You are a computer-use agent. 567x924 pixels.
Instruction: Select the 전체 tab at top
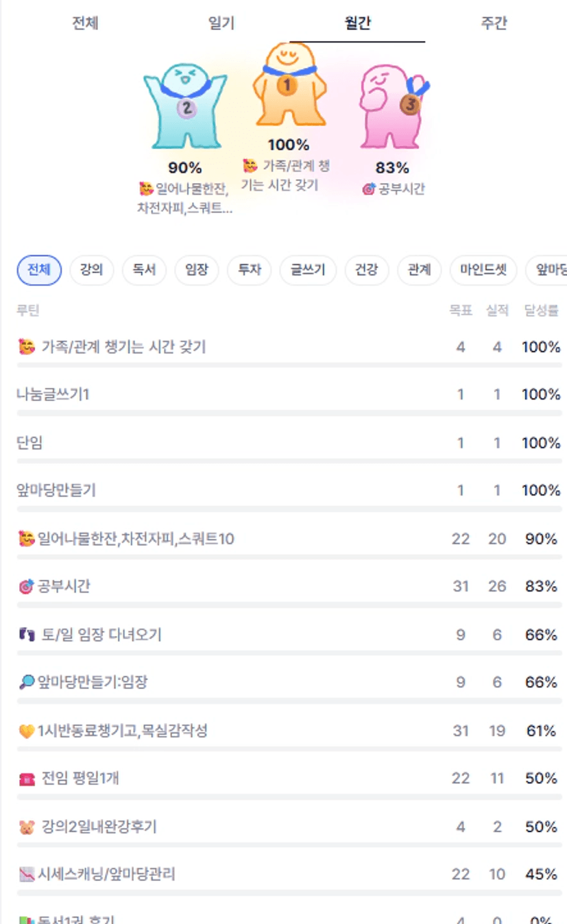(x=85, y=23)
